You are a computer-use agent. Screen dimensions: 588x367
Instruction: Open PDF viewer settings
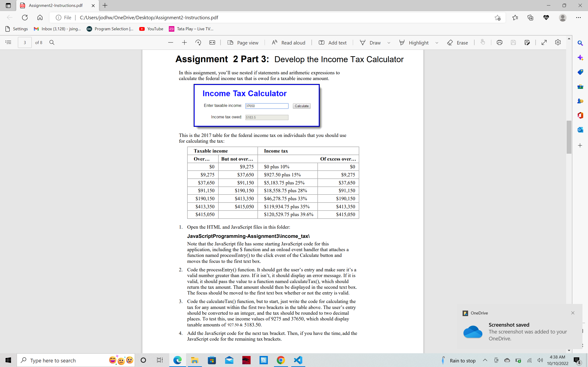tap(558, 42)
